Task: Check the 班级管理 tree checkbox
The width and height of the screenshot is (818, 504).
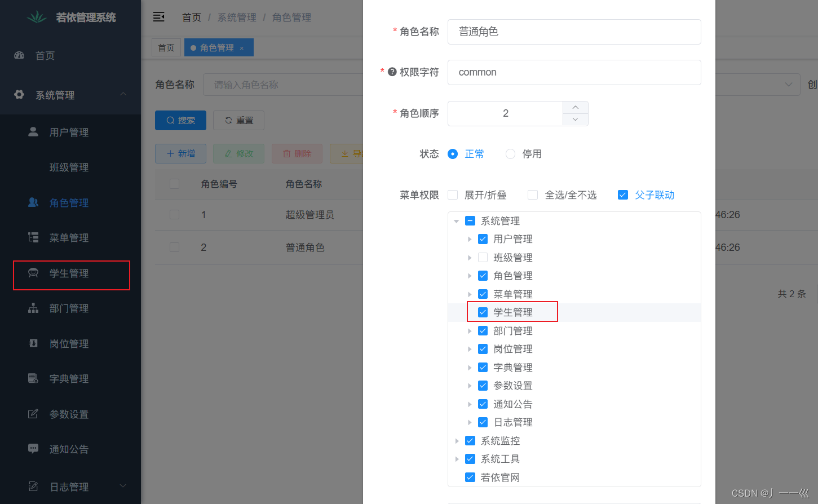Action: tap(483, 258)
